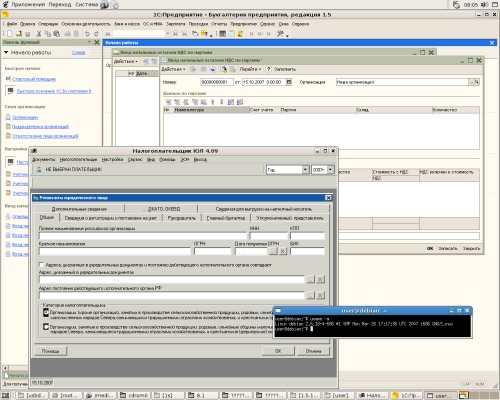
Task: Open the 'Система' menu in top panel
Action: click(86, 5)
